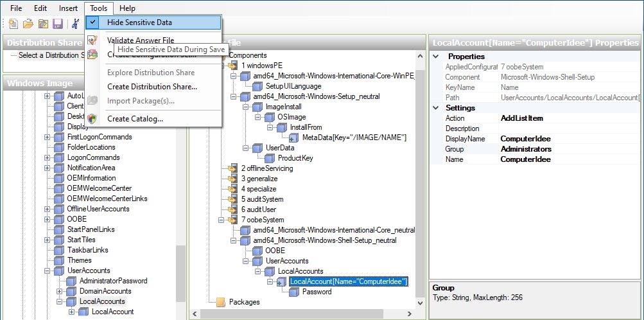Click the answer file scrollbar up arrow
Screen dimensions: 644x320
point(420,57)
